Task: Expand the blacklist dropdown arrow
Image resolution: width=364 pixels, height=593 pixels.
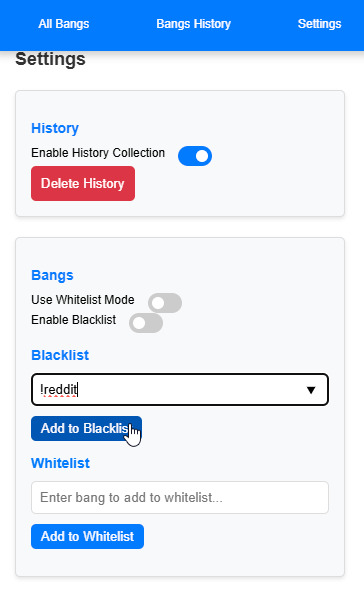Action: [x=311, y=390]
